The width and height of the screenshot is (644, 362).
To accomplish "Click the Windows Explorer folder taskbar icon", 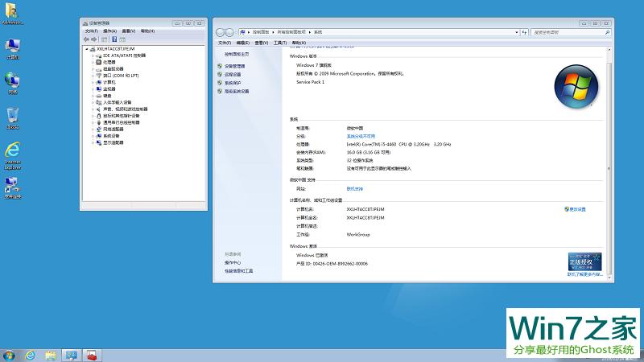I will [x=51, y=356].
